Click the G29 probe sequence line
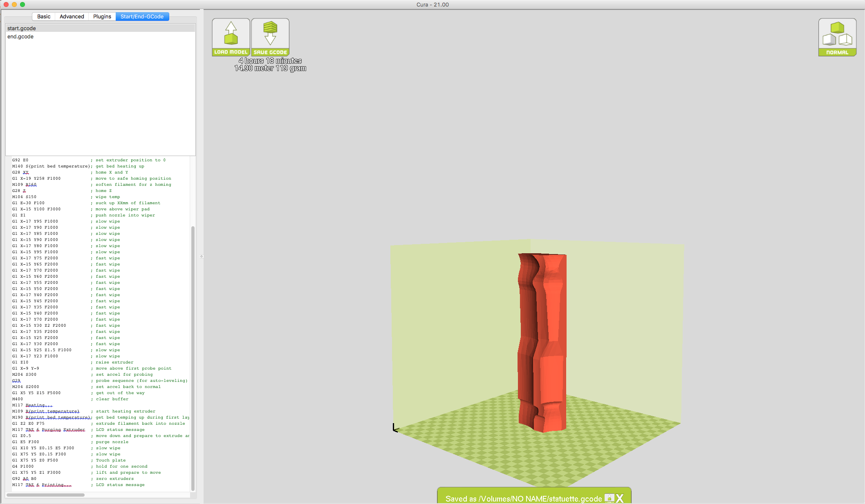Viewport: 865px width, 504px height. 16,381
